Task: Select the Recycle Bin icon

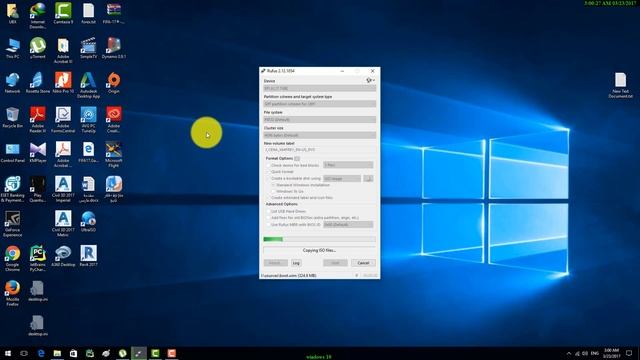Action: click(12, 118)
